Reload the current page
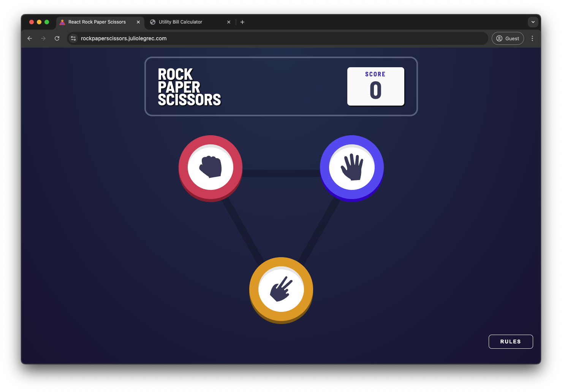562x392 pixels. [57, 38]
